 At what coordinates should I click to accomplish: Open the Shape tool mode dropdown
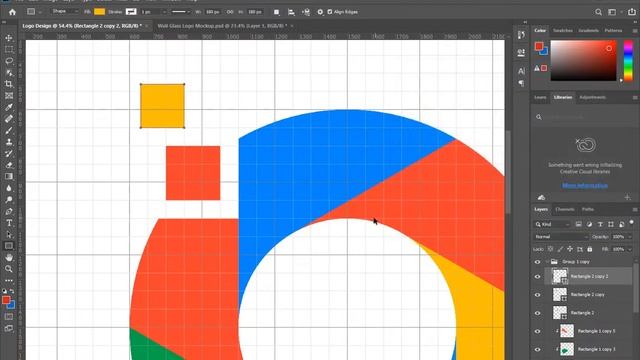(x=64, y=11)
